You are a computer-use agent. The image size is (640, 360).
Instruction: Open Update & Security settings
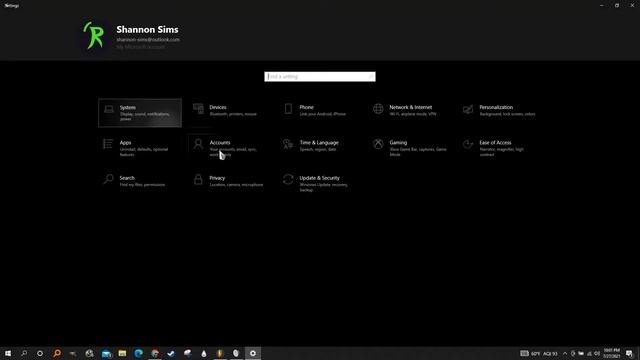(x=320, y=184)
